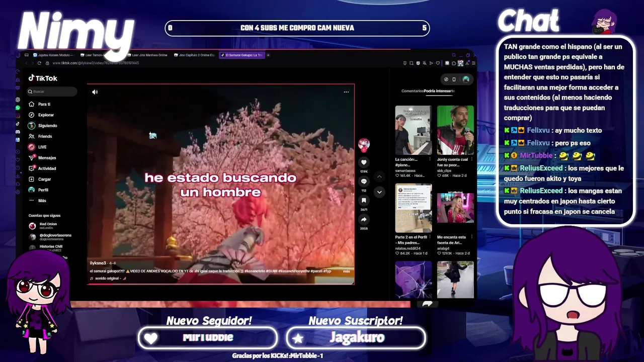Viewport: 644px width, 362px height.
Task: Open profile avatar in TikTok top-right pill
Action: click(x=466, y=79)
